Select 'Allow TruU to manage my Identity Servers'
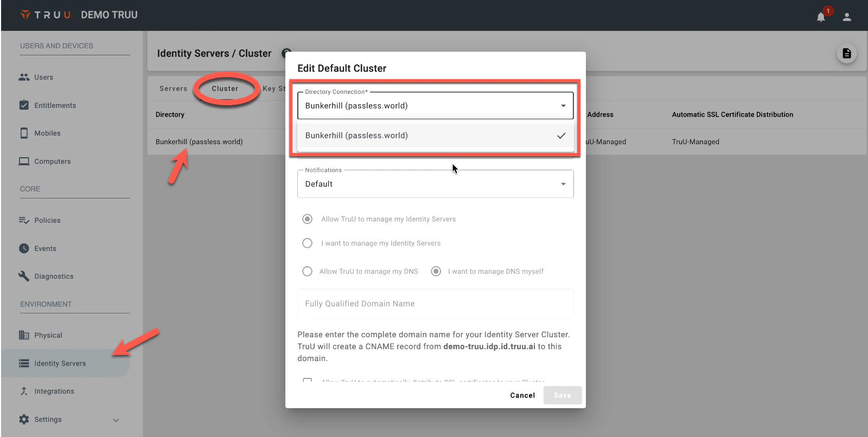 tap(307, 219)
